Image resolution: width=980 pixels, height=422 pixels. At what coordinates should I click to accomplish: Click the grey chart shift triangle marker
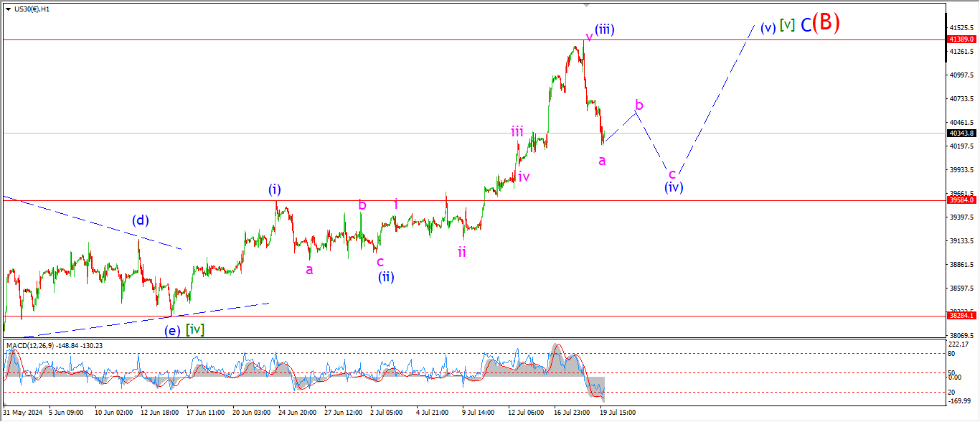[x=586, y=6]
